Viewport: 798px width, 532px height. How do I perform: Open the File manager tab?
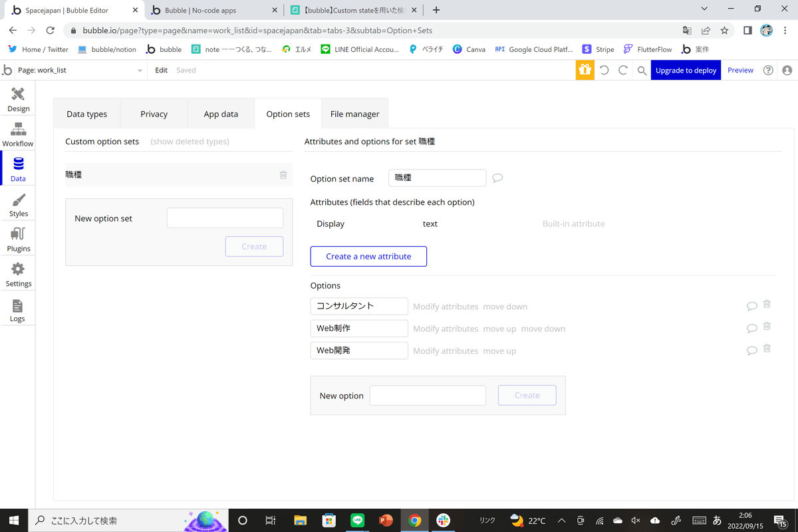coord(354,114)
